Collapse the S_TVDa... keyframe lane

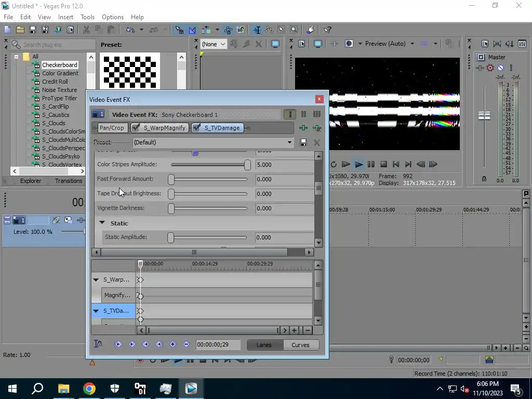[x=96, y=311]
